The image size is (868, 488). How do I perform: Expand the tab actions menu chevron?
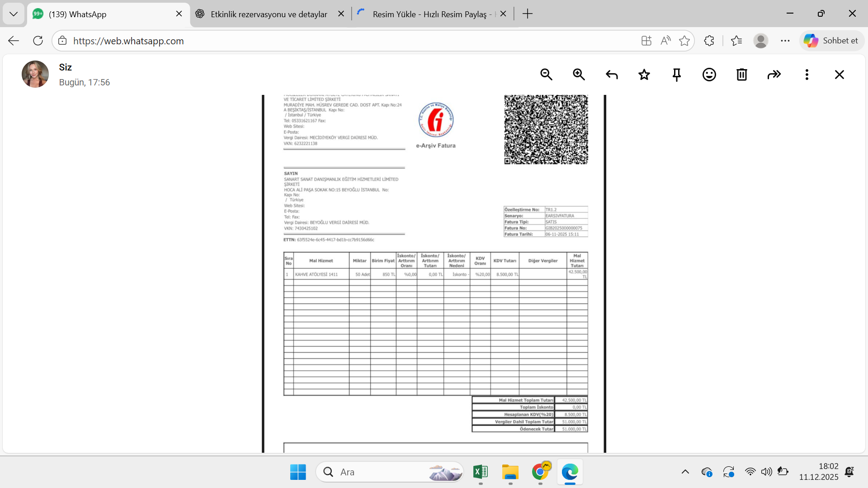point(14,14)
